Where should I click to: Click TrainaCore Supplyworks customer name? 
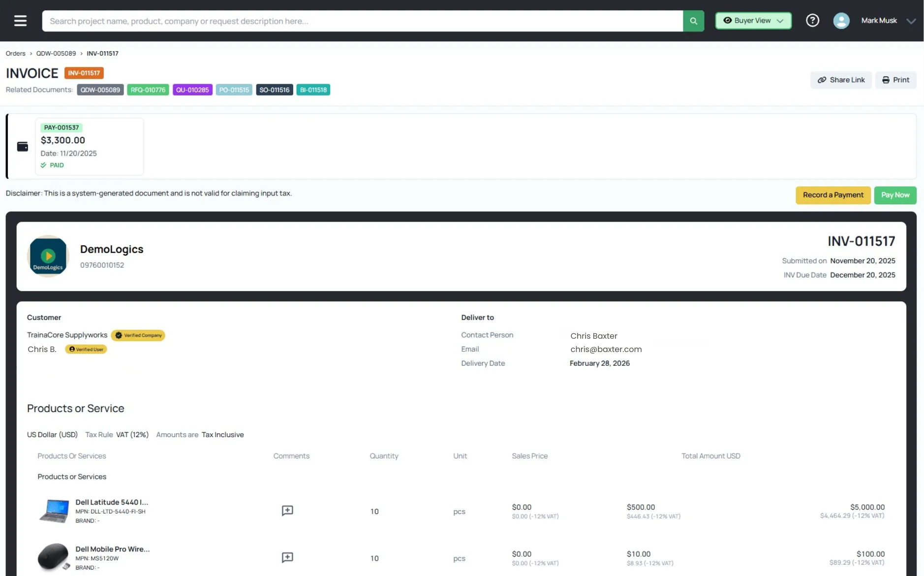(x=67, y=335)
